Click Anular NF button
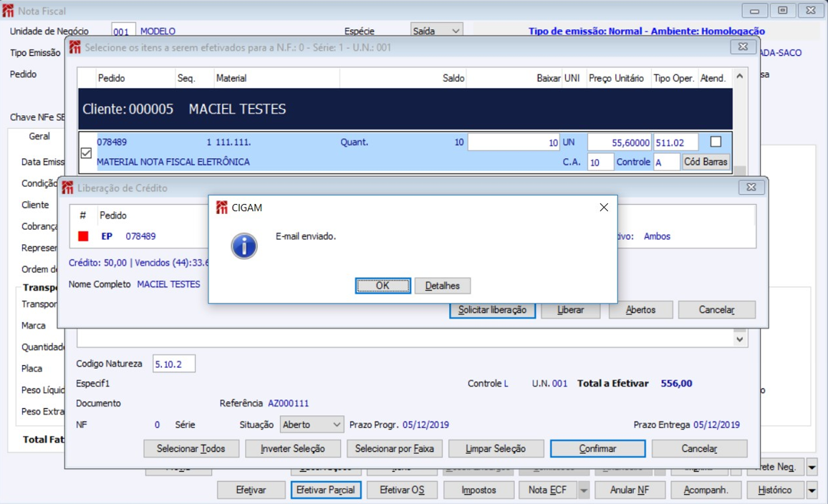This screenshot has width=828, height=504. point(630,490)
